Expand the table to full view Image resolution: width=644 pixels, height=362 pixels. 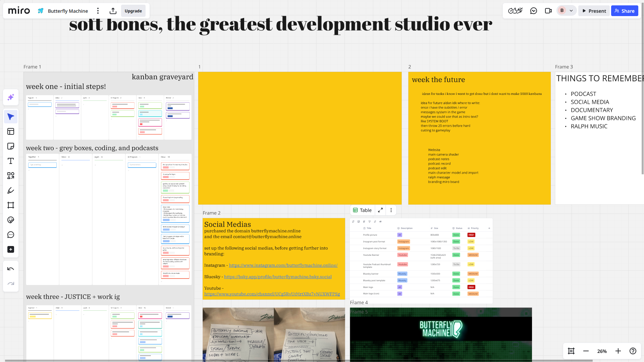tap(380, 210)
